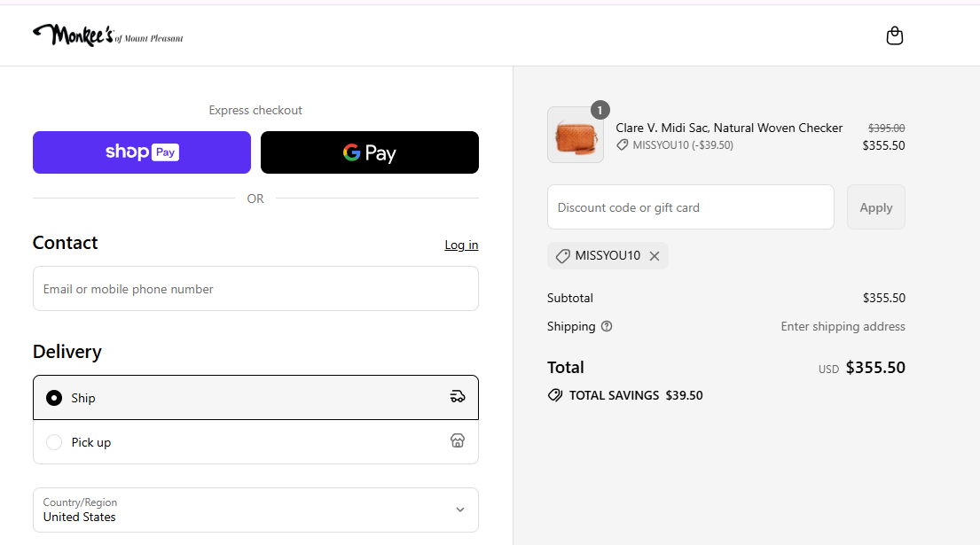Click the discount tag icon under the product name

(x=622, y=144)
